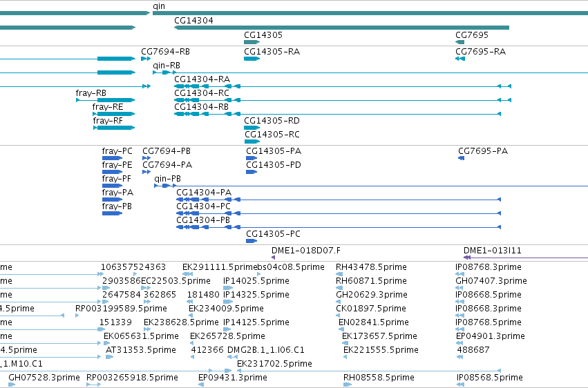Click the qin gene label

[x=159, y=6]
